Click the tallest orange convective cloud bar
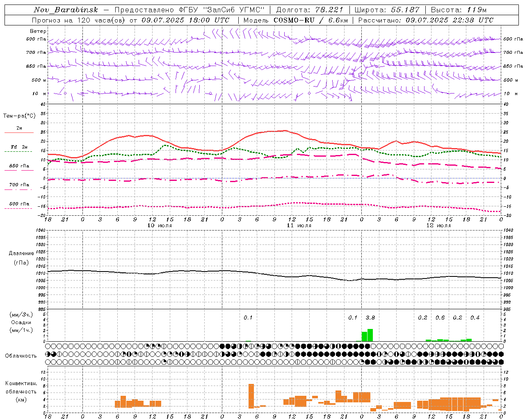Image resolution: width=525 pixels, height=420 pixels. [x=251, y=396]
